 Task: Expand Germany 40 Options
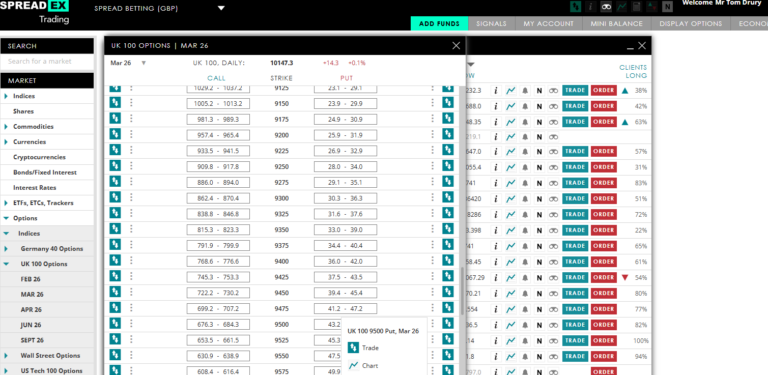coord(6,249)
